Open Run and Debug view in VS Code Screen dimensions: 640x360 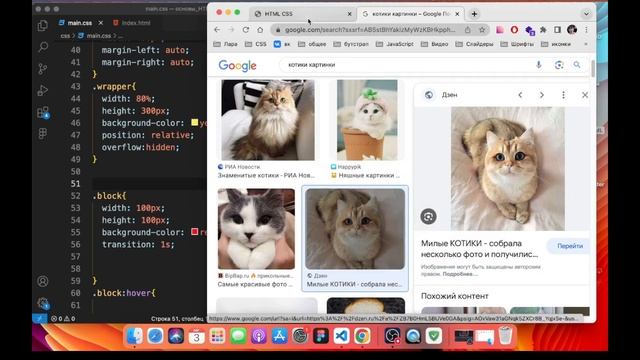click(x=43, y=90)
